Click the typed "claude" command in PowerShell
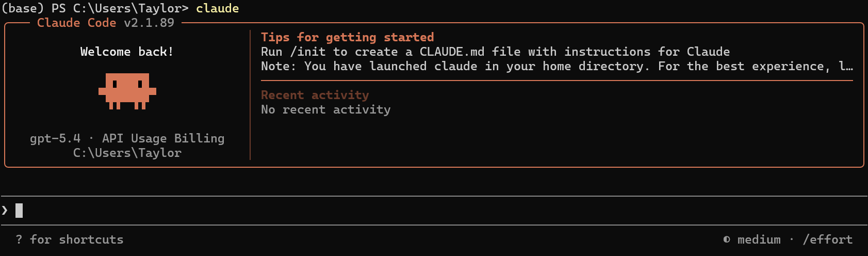 (x=217, y=8)
